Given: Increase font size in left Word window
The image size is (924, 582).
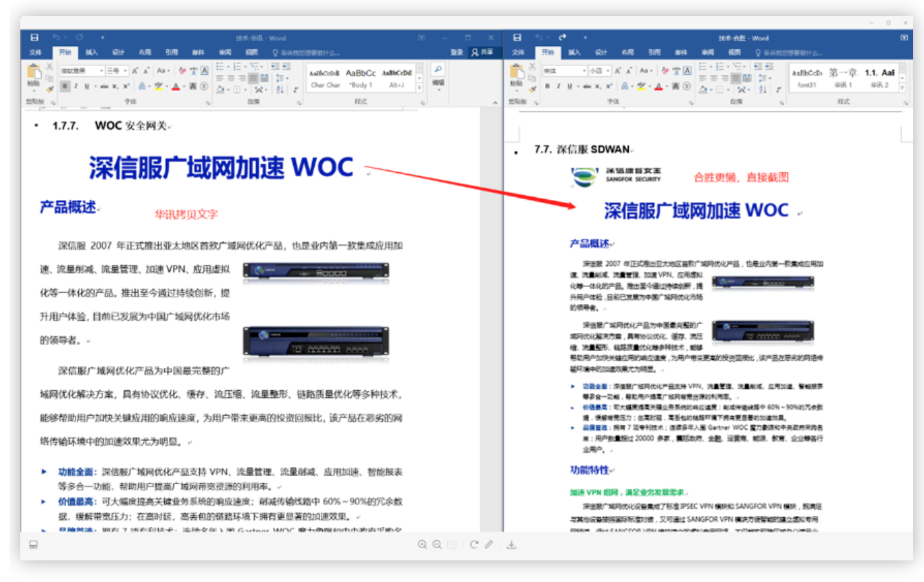Looking at the screenshot, I should pos(135,70).
